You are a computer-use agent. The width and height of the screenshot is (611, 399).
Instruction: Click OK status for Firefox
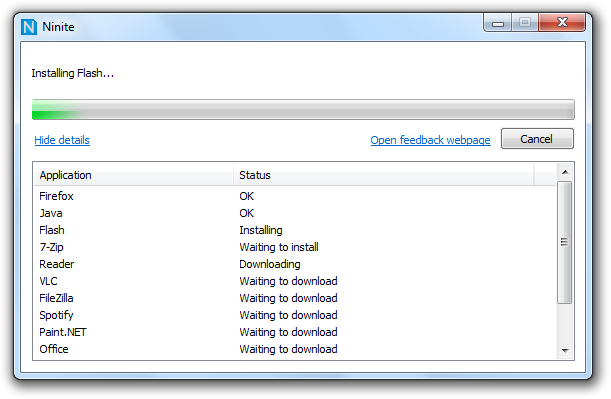pos(247,196)
